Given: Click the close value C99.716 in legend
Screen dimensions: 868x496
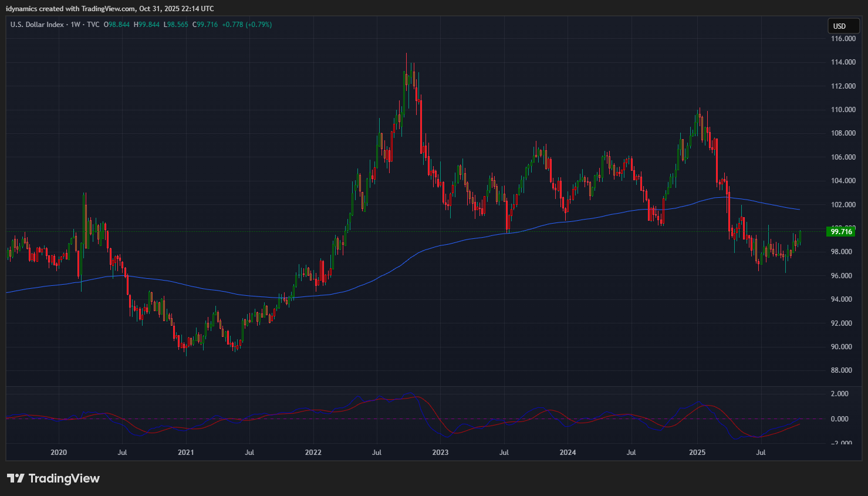Looking at the screenshot, I should [205, 25].
